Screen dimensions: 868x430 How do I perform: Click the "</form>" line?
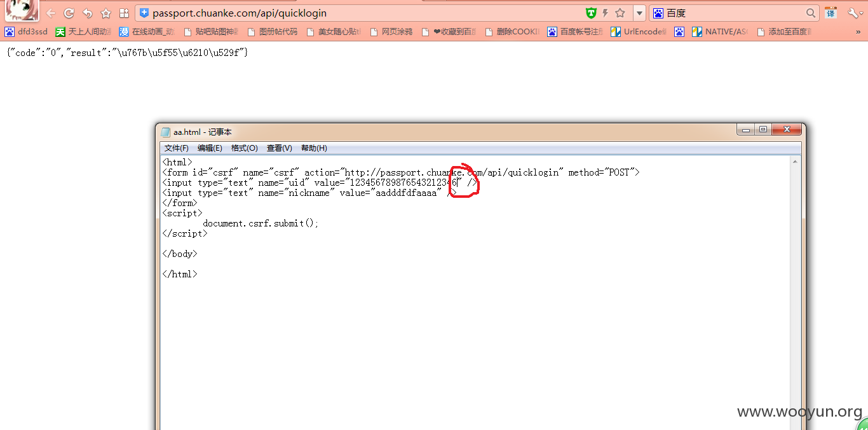pyautogui.click(x=180, y=203)
